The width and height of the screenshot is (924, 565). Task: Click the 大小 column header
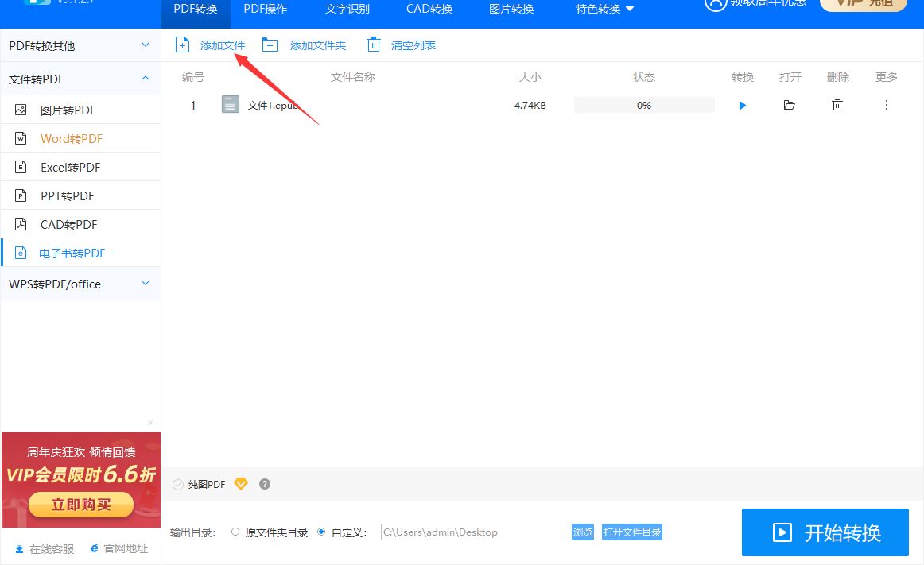pos(530,77)
